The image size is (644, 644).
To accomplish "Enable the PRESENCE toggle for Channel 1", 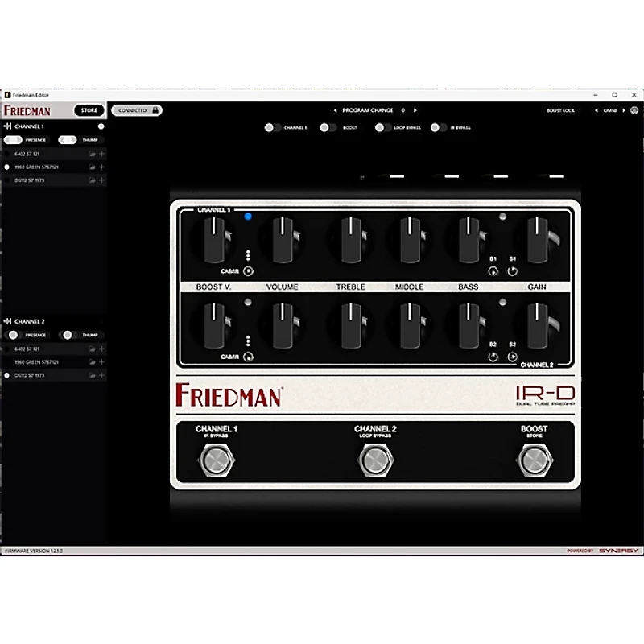I will click(13, 140).
